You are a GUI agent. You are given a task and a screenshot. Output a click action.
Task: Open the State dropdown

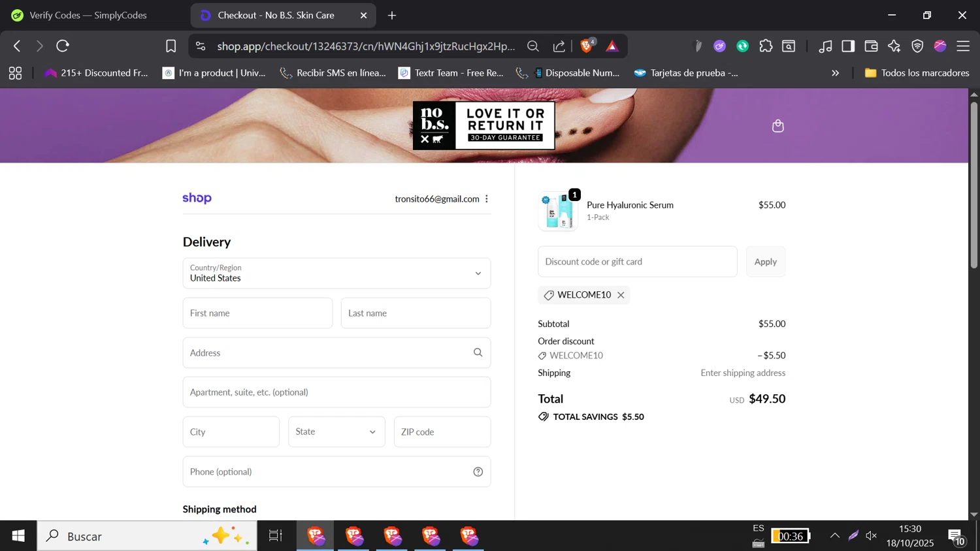[336, 432]
